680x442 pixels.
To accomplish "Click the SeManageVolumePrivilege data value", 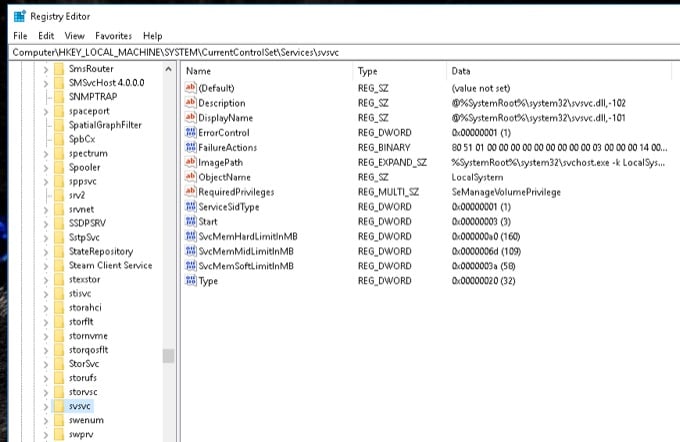I will 506,192.
